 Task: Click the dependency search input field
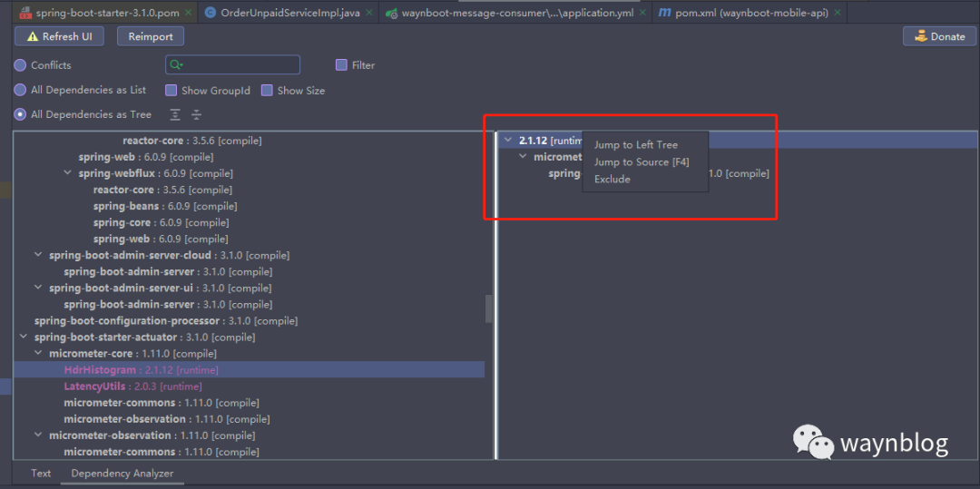click(x=232, y=65)
